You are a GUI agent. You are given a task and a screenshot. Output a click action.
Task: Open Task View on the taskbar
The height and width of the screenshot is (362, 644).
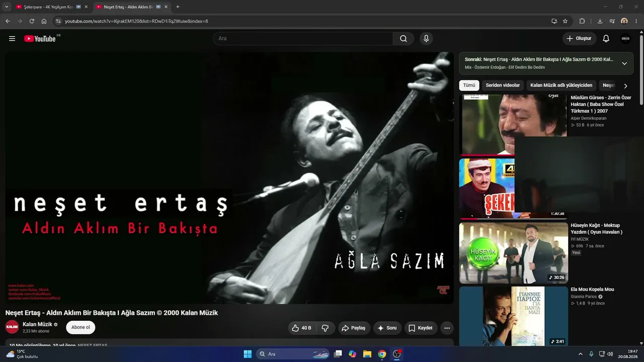[338, 354]
